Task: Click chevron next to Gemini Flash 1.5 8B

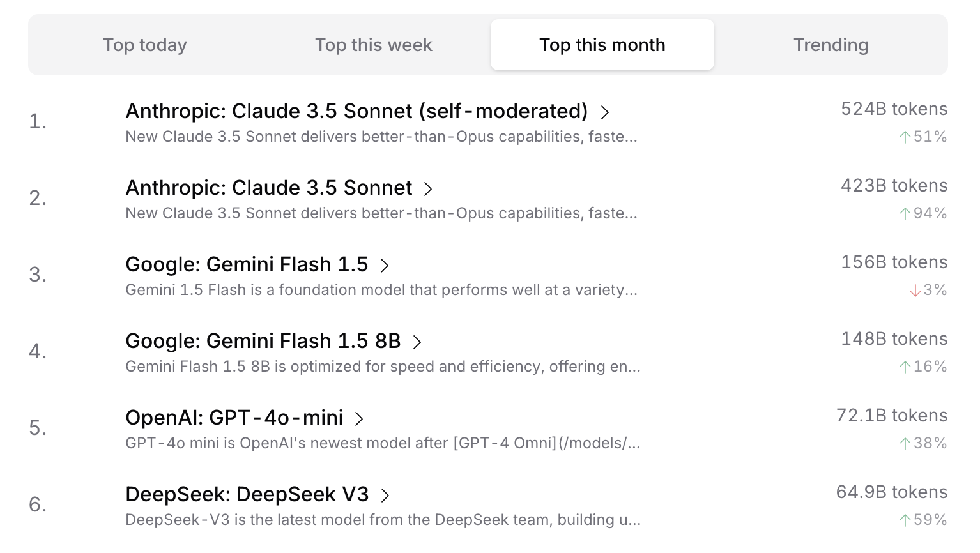Action: 417,342
